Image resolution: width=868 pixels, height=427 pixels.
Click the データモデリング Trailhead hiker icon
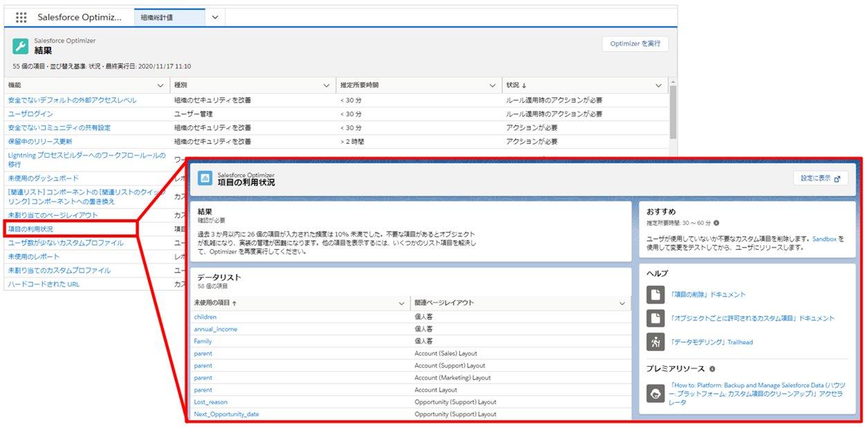pyautogui.click(x=655, y=342)
